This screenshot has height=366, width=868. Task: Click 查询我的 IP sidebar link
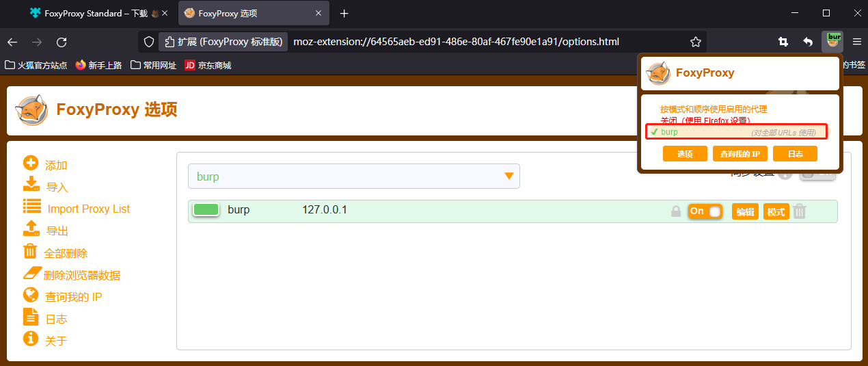pos(74,297)
